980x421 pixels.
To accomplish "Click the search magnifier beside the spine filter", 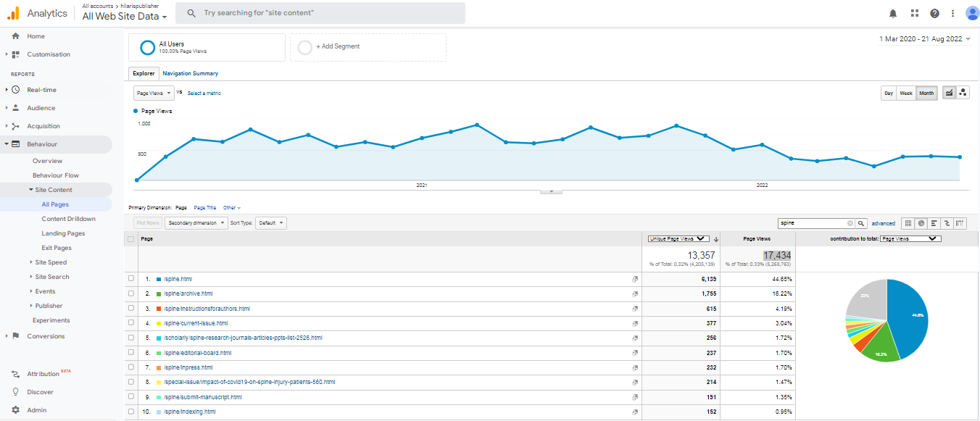I will [862, 223].
